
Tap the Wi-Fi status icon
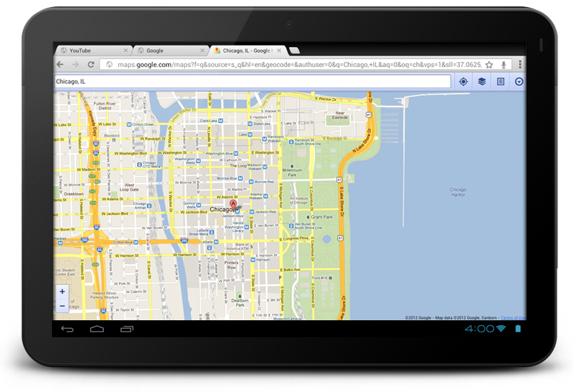pos(501,329)
